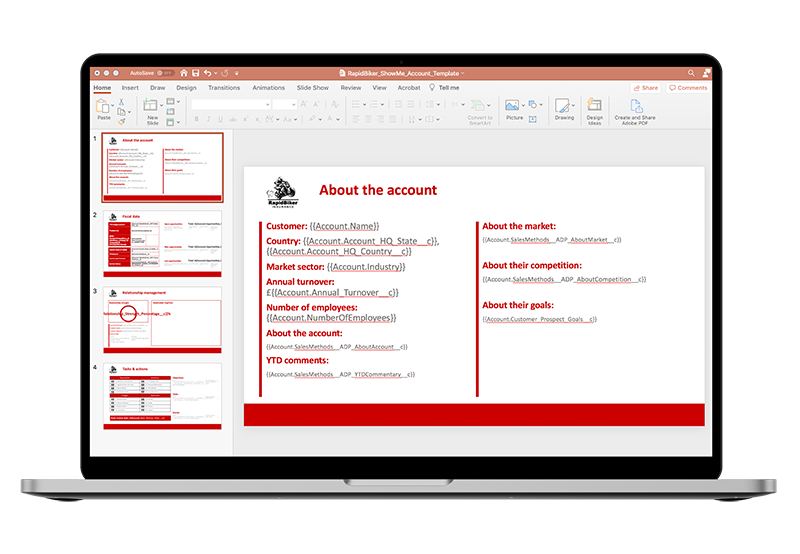Click the slide Section icon
Image resolution: width=800 pixels, height=554 pixels.
tap(170, 122)
